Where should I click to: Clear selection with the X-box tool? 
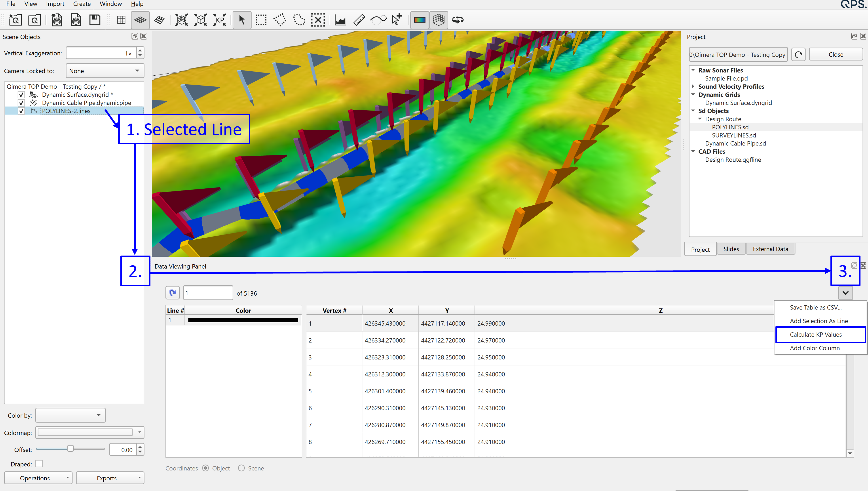click(x=318, y=20)
